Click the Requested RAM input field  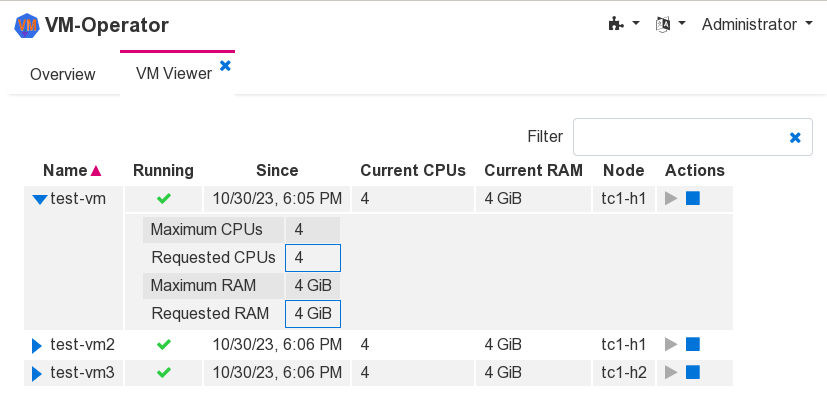click(312, 314)
